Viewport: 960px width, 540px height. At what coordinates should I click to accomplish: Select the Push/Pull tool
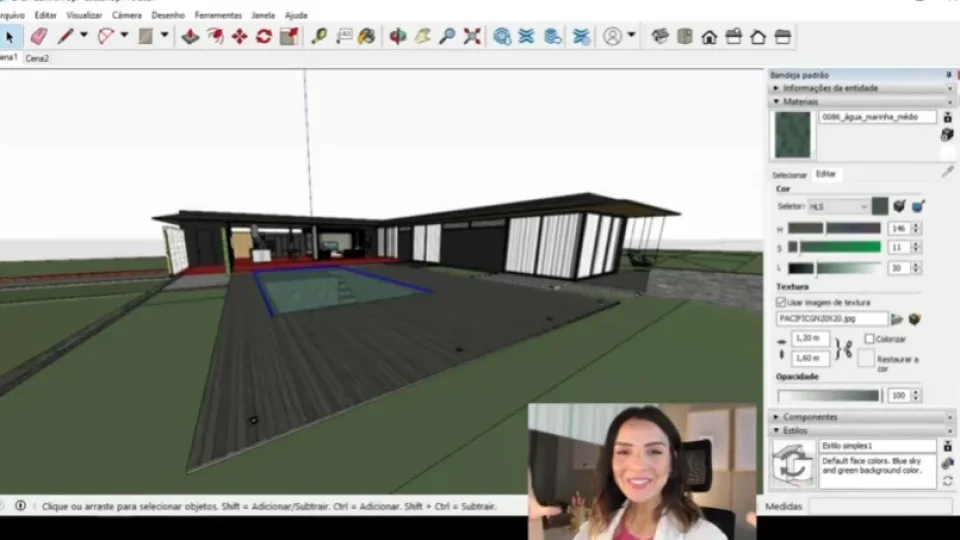[190, 37]
